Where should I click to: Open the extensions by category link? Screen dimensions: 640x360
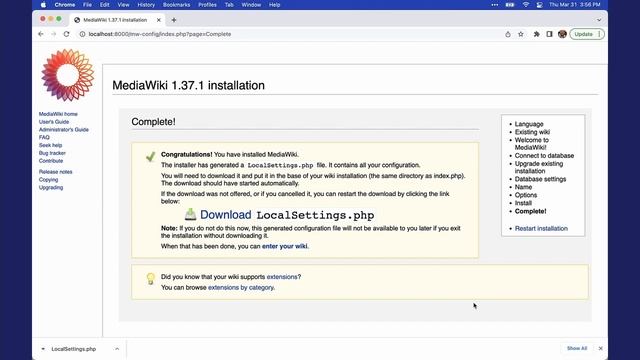point(241,287)
